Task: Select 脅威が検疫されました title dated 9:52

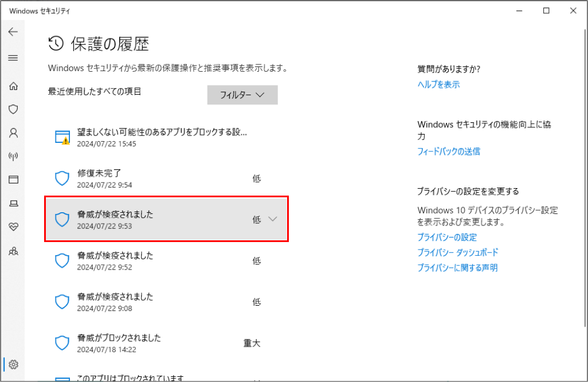Action: click(115, 256)
